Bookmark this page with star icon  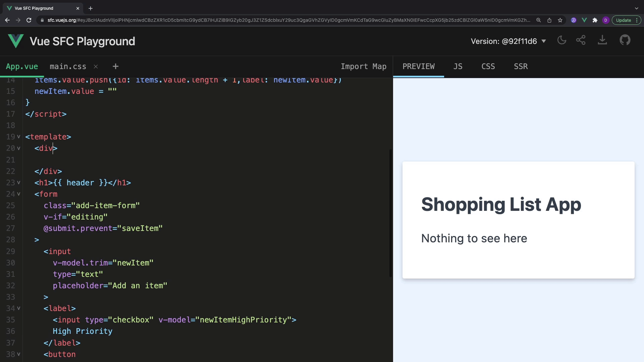click(560, 20)
